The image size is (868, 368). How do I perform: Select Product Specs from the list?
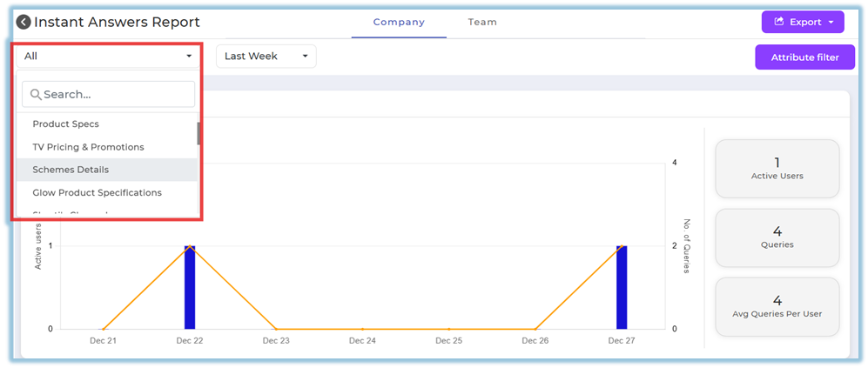coord(66,124)
